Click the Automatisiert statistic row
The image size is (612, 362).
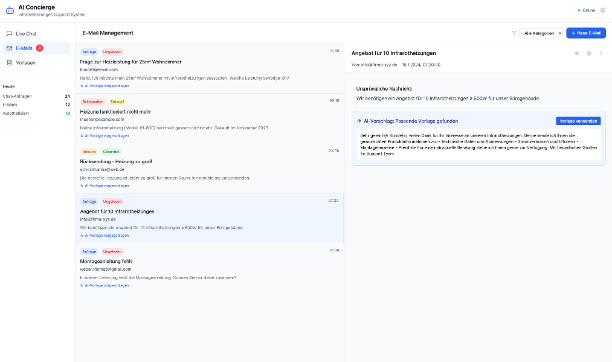[36, 113]
